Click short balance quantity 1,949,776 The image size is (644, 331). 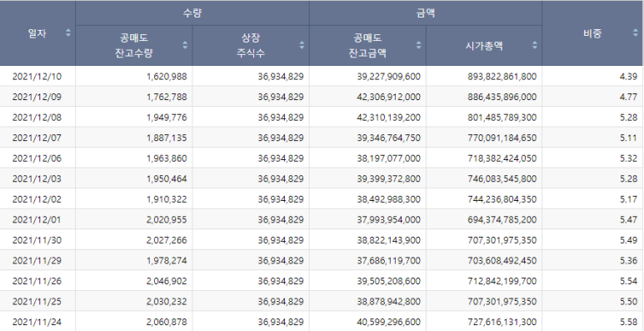167,118
